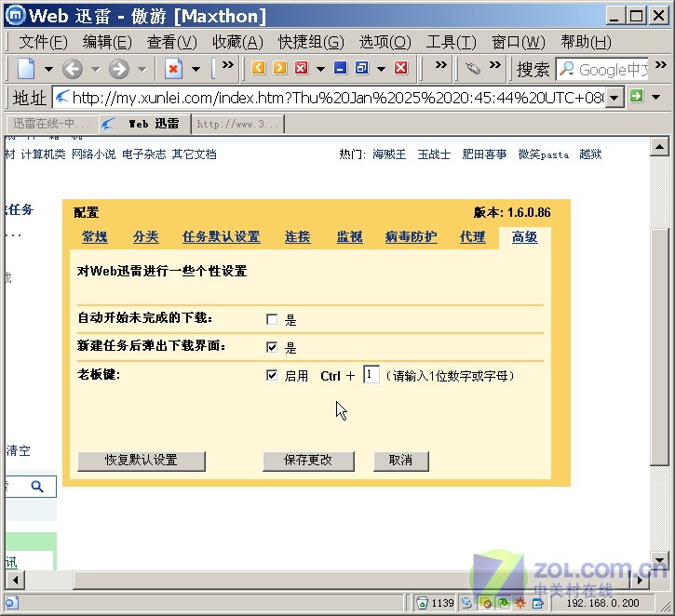Open the 电子杂志 category link
This screenshot has width=675, height=616.
143,154
